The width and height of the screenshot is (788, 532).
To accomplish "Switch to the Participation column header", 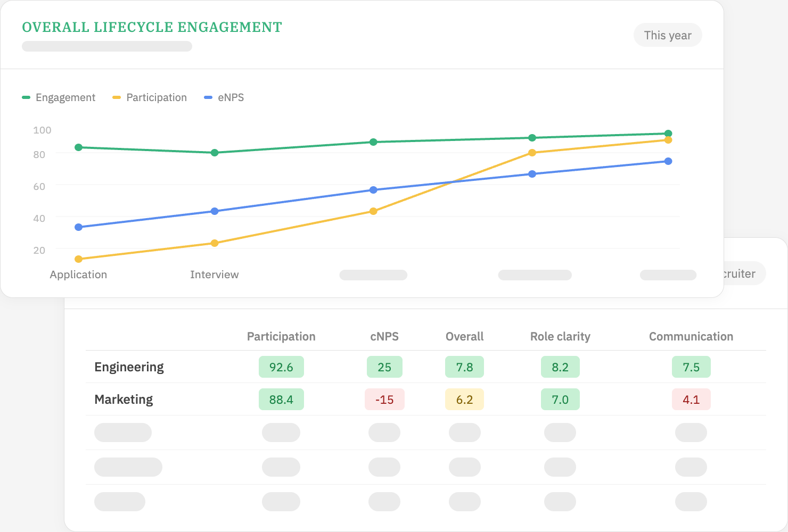I will [x=281, y=336].
